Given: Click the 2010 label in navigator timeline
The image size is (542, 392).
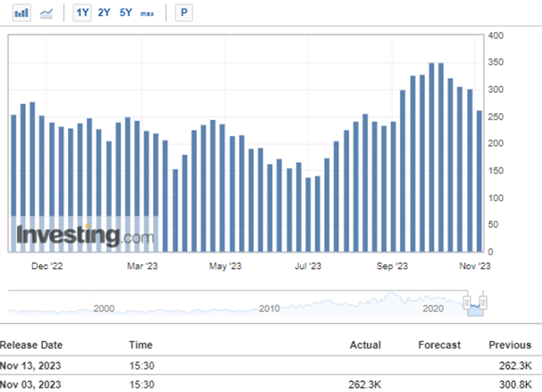Looking at the screenshot, I should click(x=269, y=308).
